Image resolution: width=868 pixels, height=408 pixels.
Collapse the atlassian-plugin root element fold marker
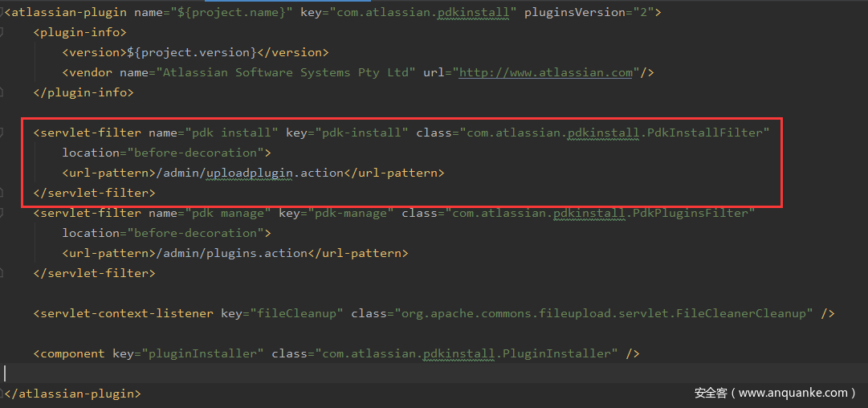point(2,12)
